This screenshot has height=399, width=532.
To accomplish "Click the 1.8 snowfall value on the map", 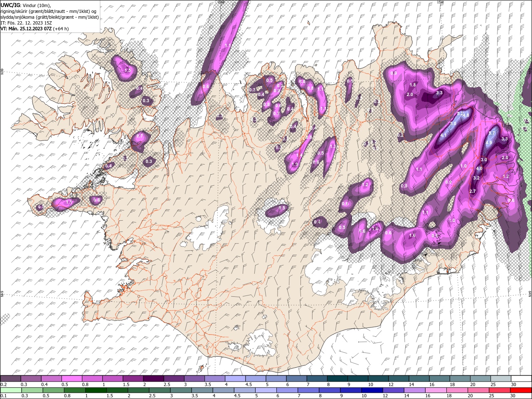I will 413,85.
